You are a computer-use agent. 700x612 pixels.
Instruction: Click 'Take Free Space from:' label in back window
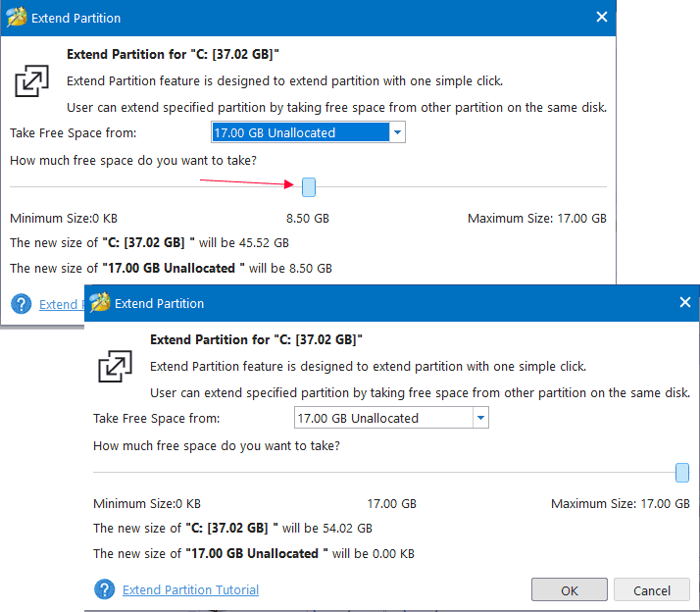74,132
